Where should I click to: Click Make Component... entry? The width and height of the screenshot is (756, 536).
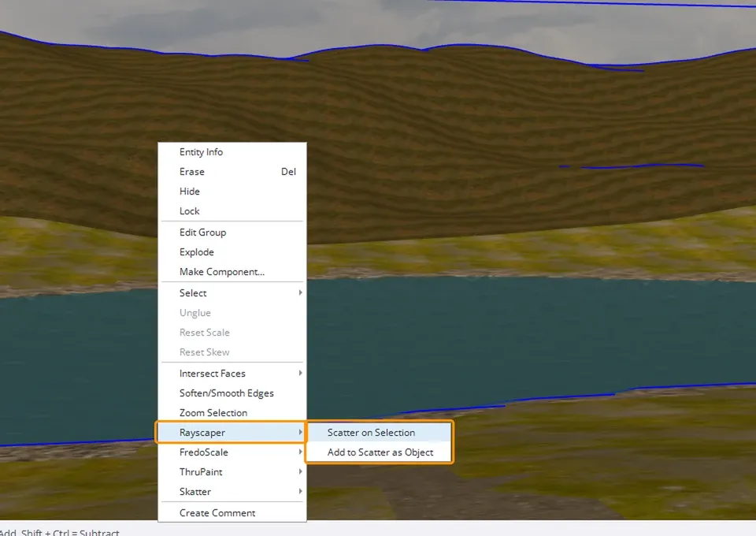click(232, 272)
